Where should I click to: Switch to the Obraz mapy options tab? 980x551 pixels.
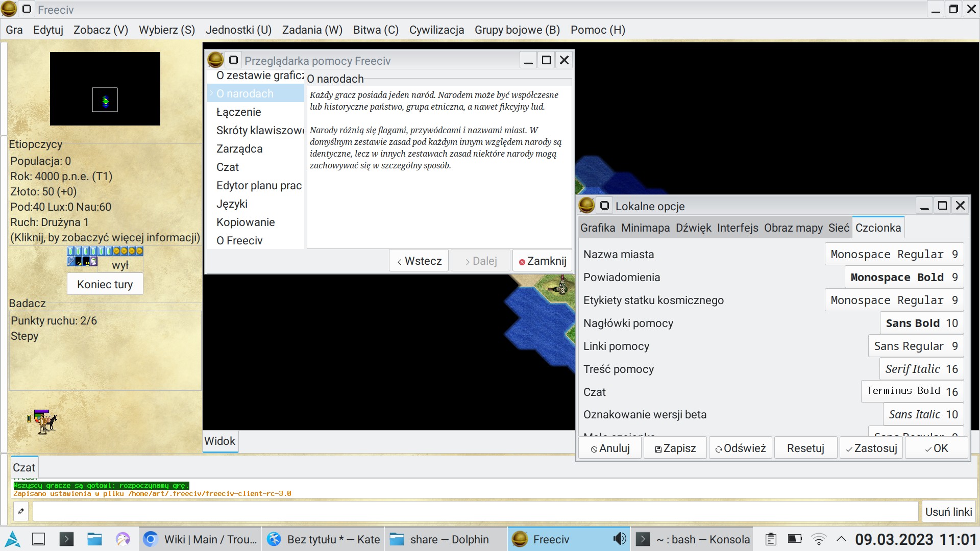pos(793,228)
